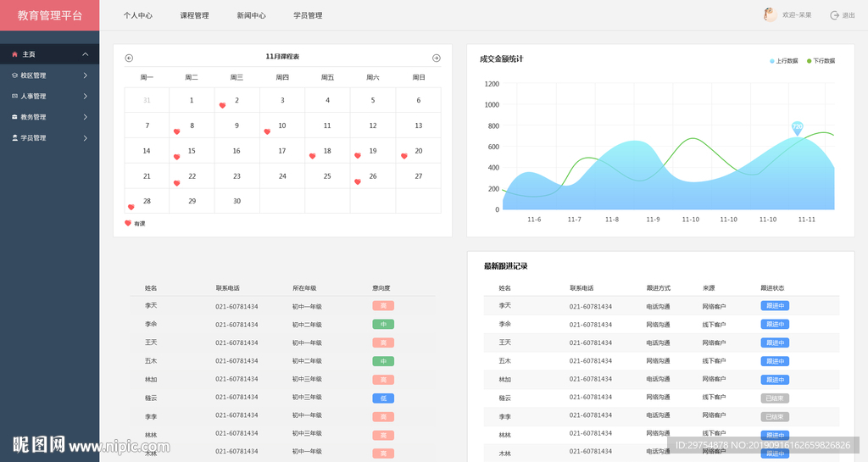Expand the 教务管理 sidebar chevron
Image resolution: width=868 pixels, height=462 pixels.
[x=86, y=117]
